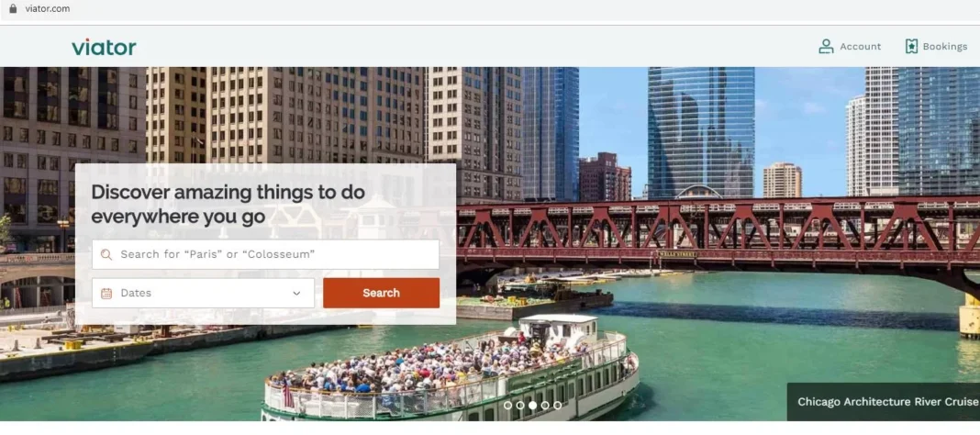Select the fourth carousel slide dot
Viewport: 980px width, 435px height.
(x=545, y=405)
